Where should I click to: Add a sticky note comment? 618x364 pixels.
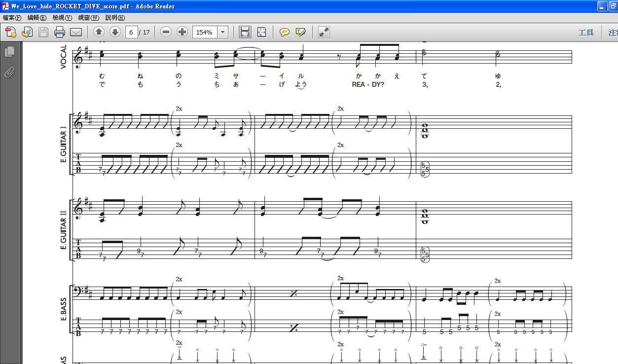click(285, 32)
